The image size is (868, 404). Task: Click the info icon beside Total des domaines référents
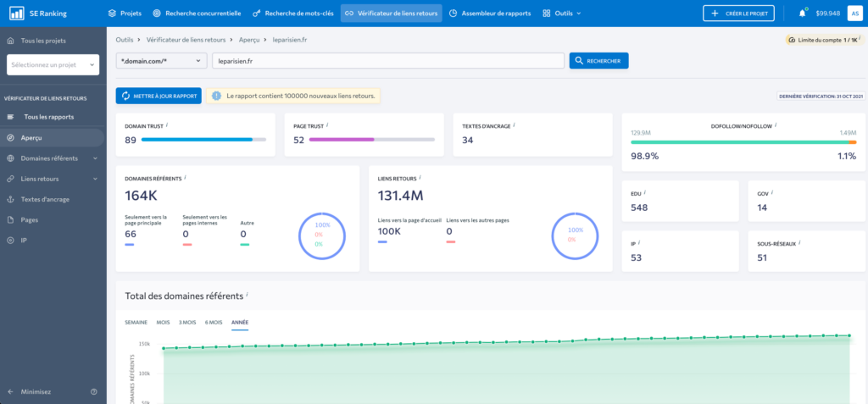click(247, 295)
